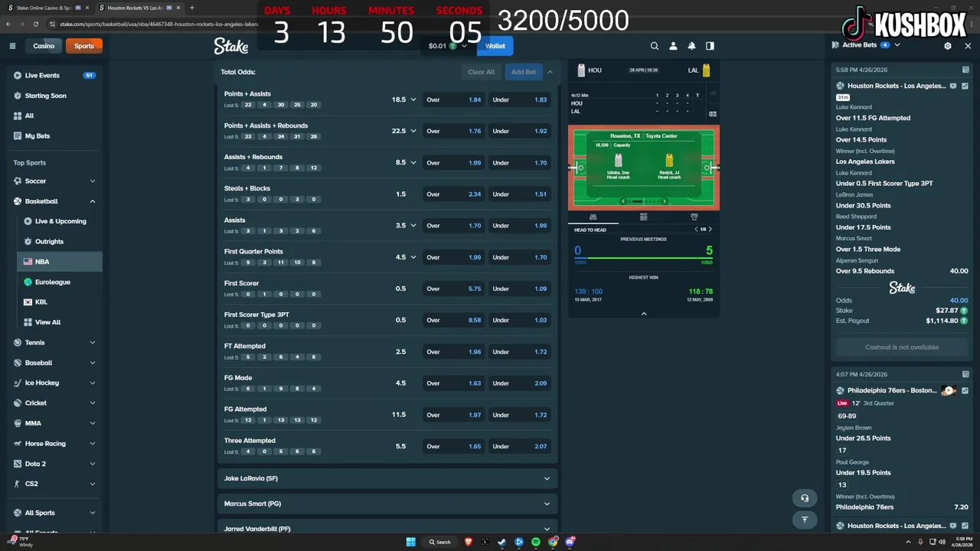Select Under 1.51 for Steals + Blocks
The width and height of the screenshot is (980, 551).
click(521, 194)
